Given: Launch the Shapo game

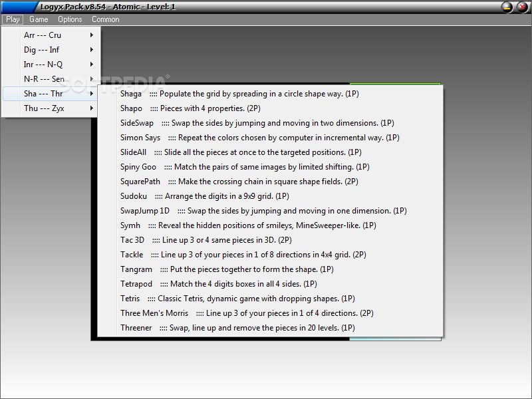Looking at the screenshot, I should coord(270,108).
